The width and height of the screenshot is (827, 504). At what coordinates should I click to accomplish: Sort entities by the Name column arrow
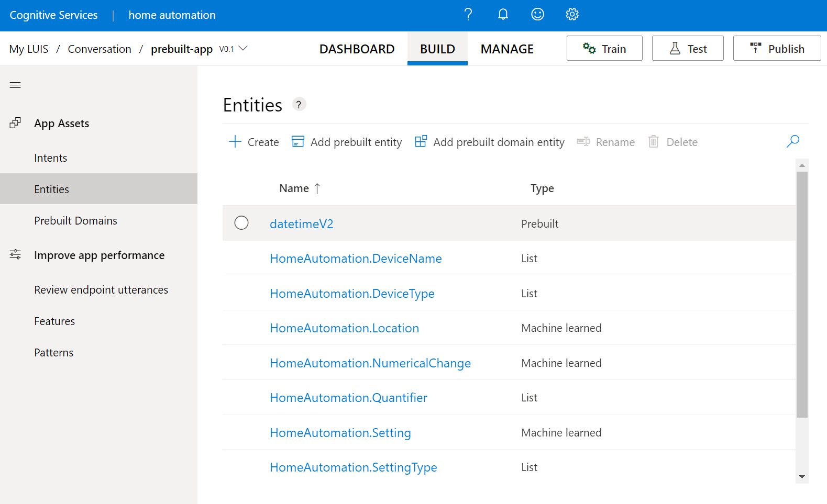(317, 188)
